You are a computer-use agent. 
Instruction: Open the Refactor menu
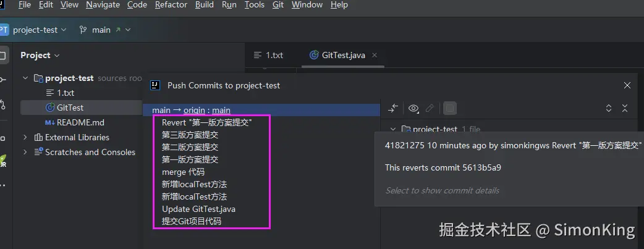[x=171, y=5]
